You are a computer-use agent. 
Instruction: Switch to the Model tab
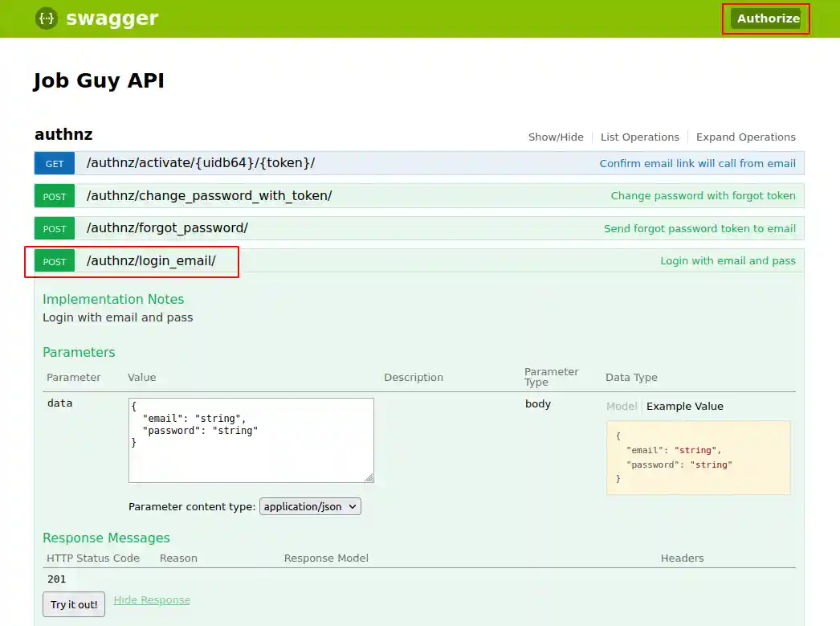(x=621, y=407)
